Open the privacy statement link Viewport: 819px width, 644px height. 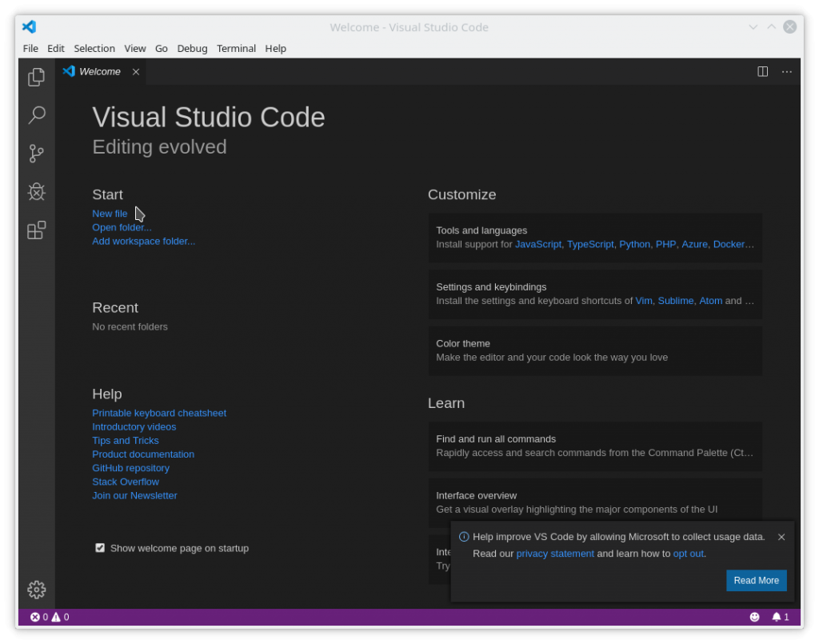pyautogui.click(x=555, y=554)
